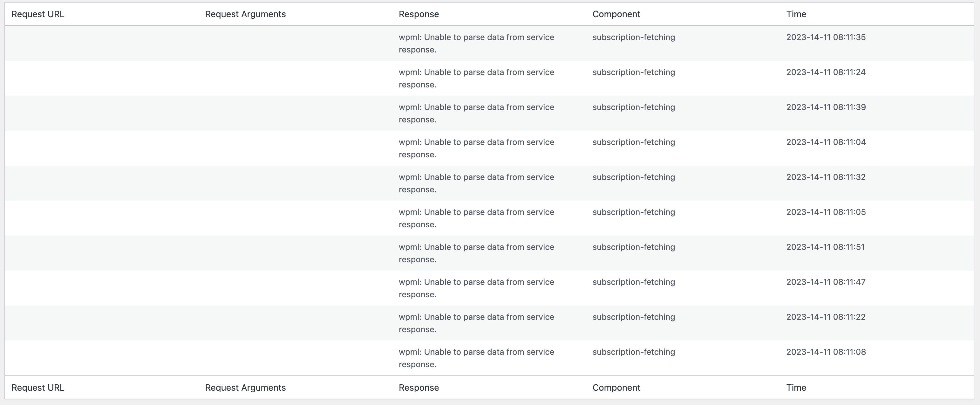980x405 pixels.
Task: Click subscription-fetching in the 08:11:04 row
Action: pos(634,142)
